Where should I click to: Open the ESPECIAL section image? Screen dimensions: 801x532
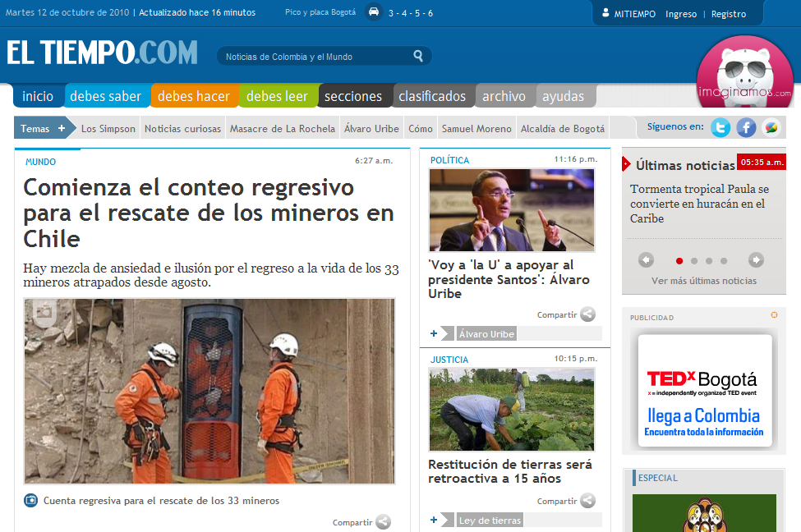704,512
